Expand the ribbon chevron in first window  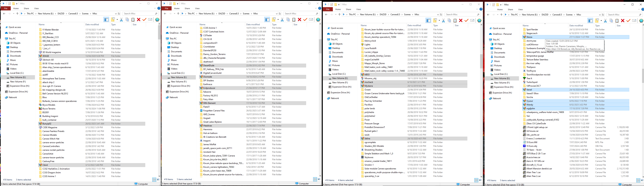[x=155, y=8]
